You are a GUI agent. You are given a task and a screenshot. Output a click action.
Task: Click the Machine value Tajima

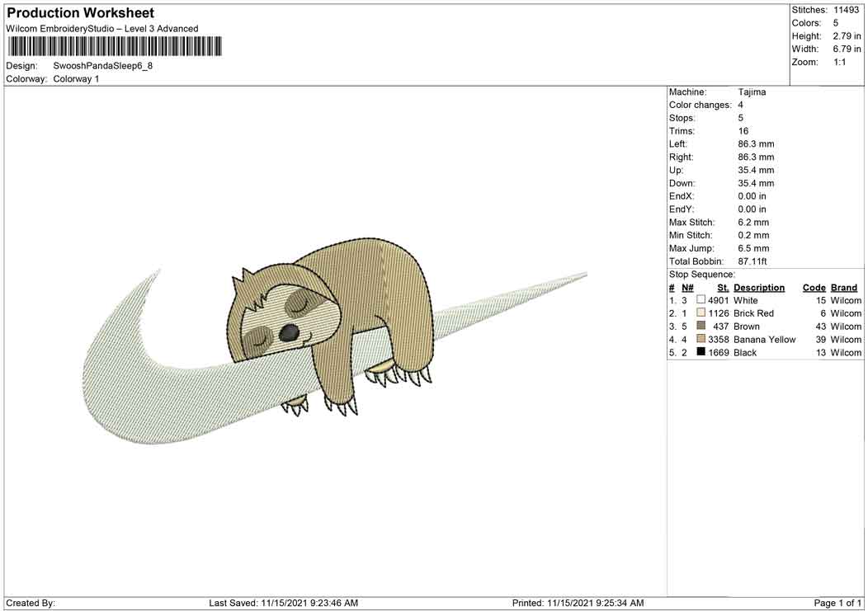pos(752,92)
